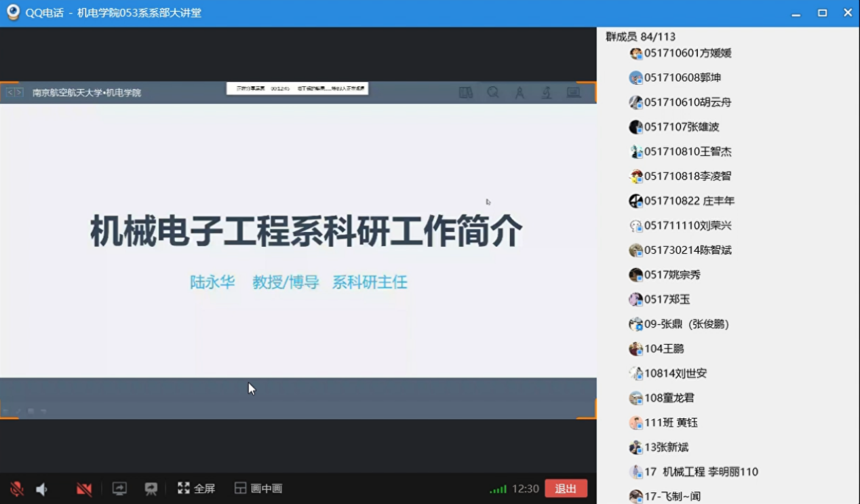Select member 051710822 庄丰年
The image size is (860, 504).
[x=689, y=201]
